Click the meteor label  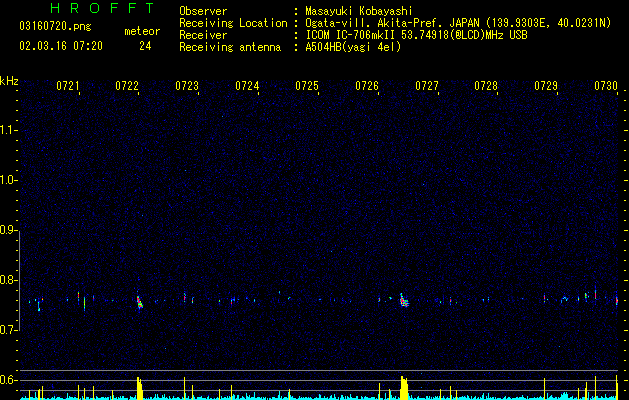click(x=142, y=31)
